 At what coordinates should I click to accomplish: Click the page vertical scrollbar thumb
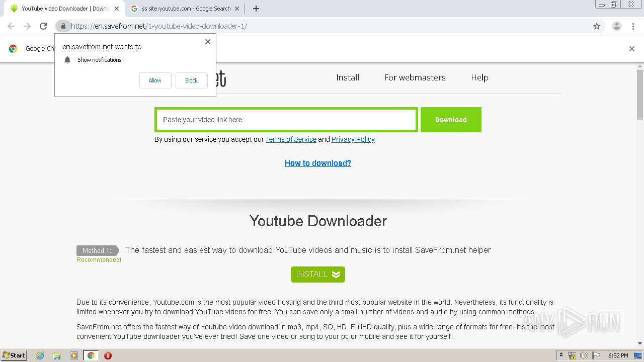[x=640, y=95]
